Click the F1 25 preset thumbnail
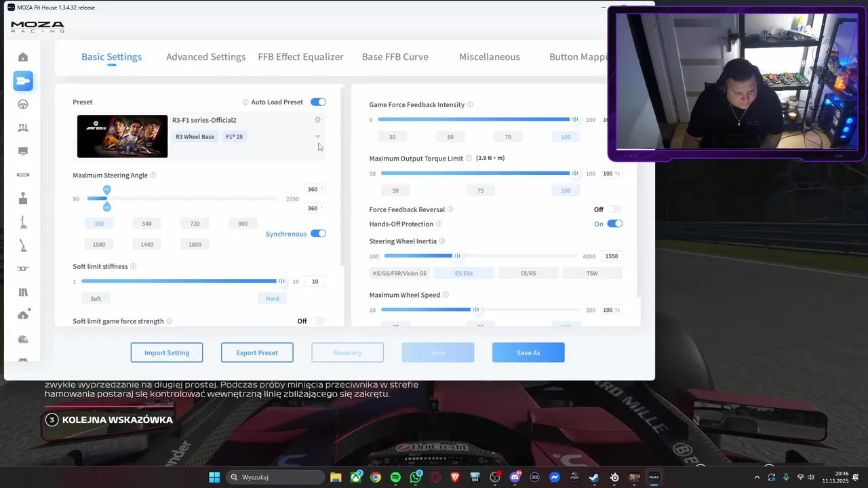868x488 pixels. 122,136
